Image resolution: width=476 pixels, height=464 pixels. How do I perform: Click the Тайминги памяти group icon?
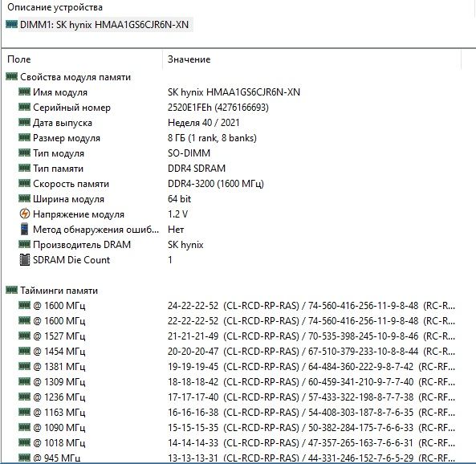[11, 290]
